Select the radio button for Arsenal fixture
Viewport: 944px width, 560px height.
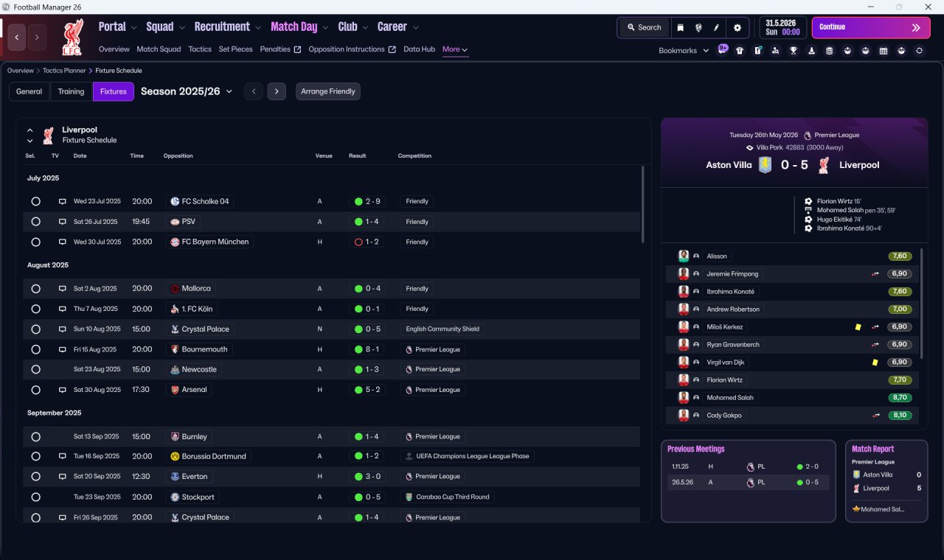[35, 390]
